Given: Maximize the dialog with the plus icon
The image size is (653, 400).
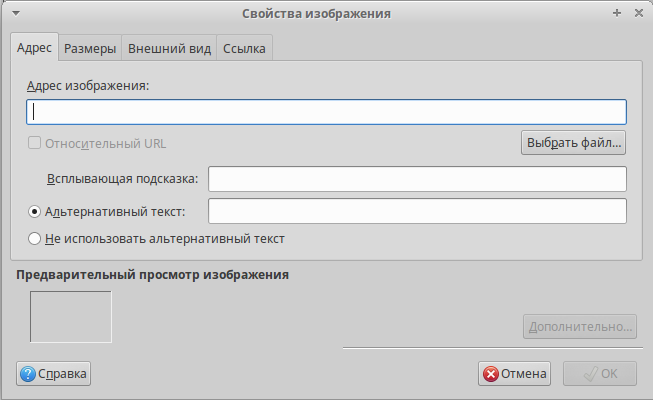Looking at the screenshot, I should pos(616,14).
